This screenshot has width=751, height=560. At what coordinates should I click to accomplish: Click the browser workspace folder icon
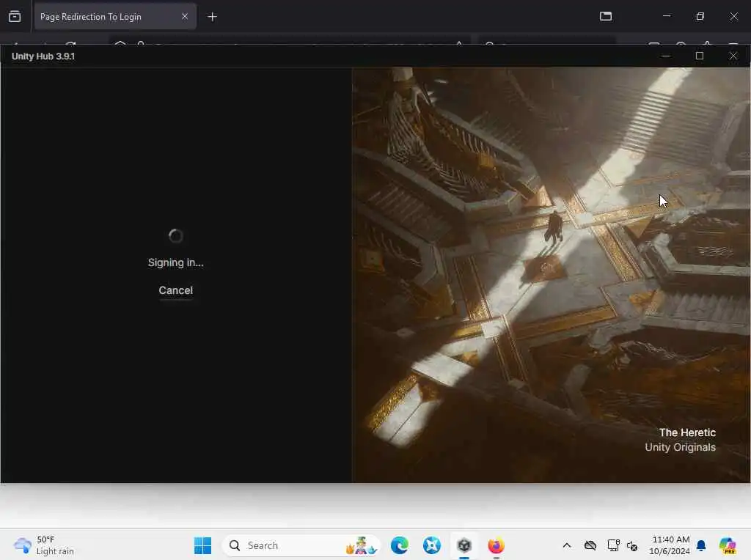point(606,16)
